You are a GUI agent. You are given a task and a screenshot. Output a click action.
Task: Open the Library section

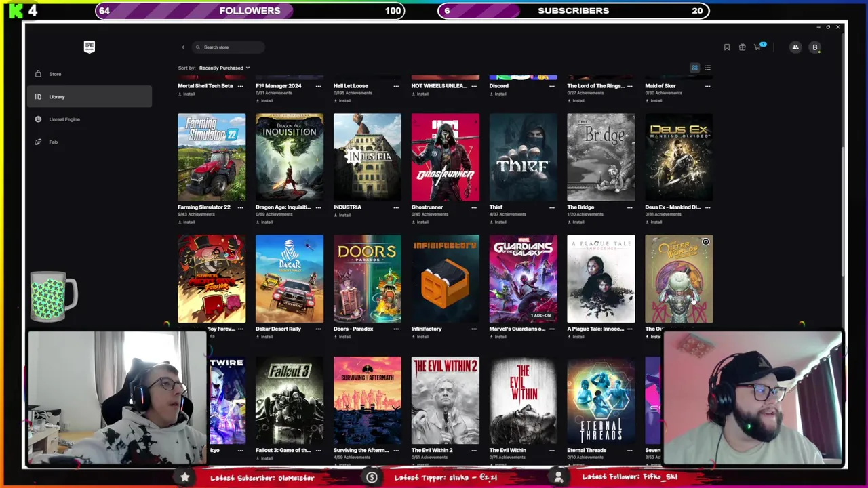click(90, 96)
